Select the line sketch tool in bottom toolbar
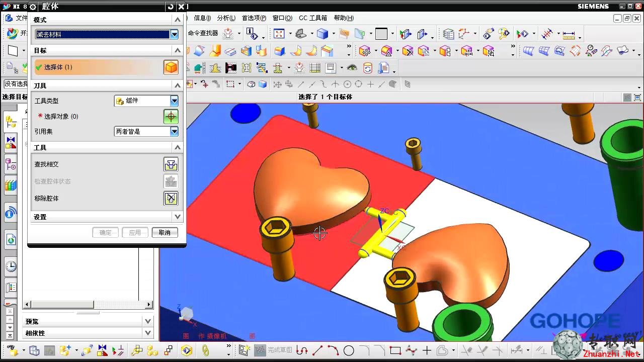644x362 pixels. tap(317, 350)
